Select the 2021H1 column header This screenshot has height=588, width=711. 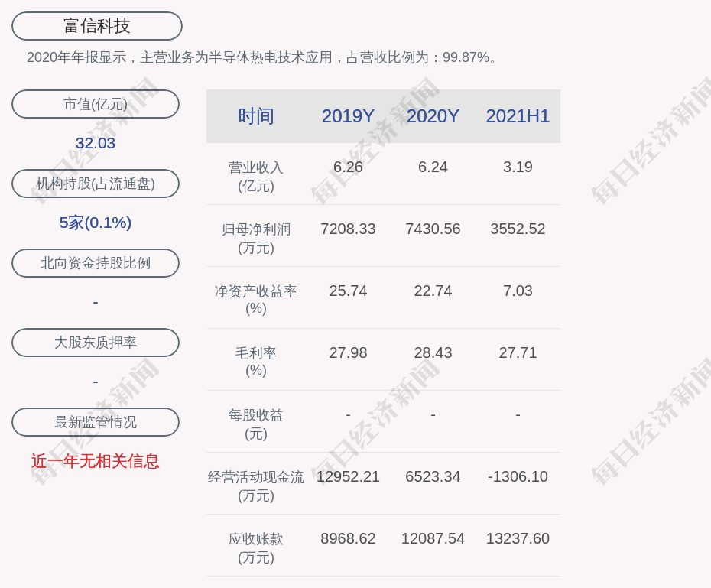tap(518, 116)
